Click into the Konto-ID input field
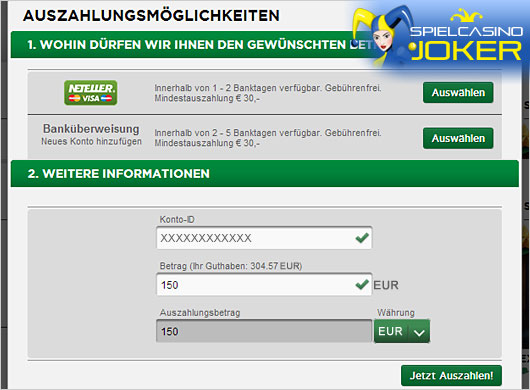The image size is (530, 390). tap(264, 238)
